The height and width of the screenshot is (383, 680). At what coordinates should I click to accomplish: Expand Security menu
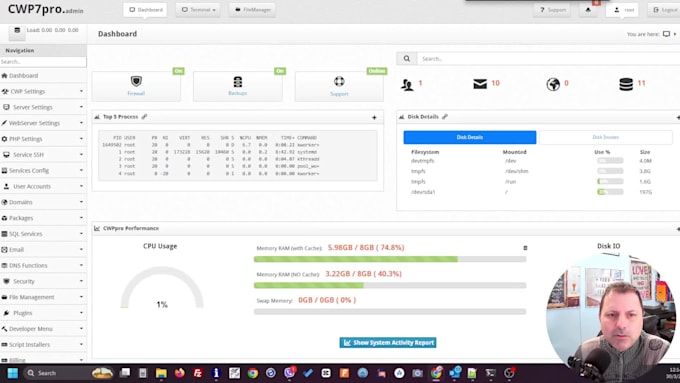click(x=43, y=282)
